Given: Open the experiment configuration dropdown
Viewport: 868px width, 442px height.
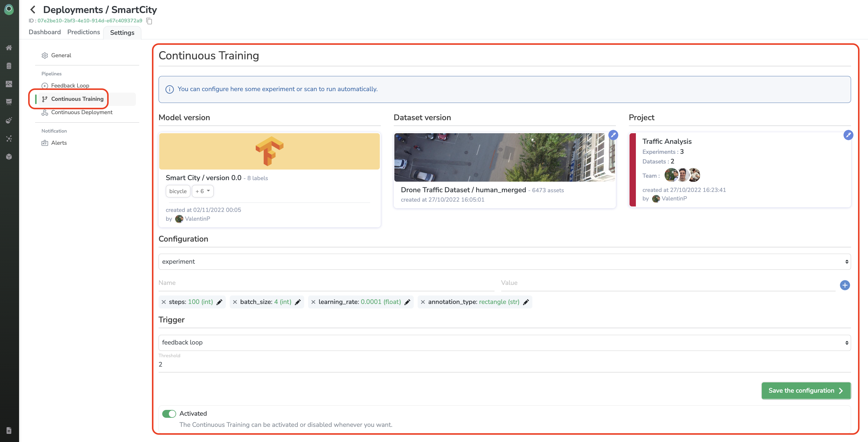Looking at the screenshot, I should pyautogui.click(x=504, y=262).
